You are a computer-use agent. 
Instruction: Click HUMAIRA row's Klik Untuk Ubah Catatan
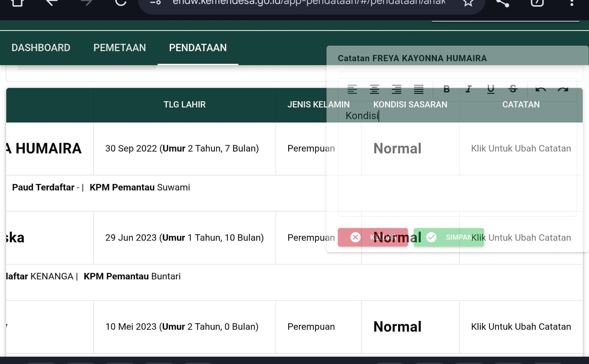click(x=521, y=148)
